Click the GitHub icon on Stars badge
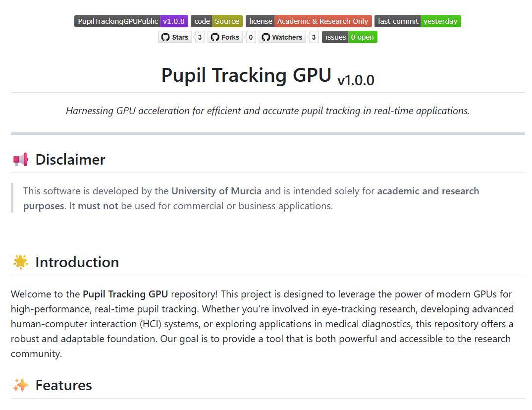The height and width of the screenshot is (410, 532). [x=165, y=37]
